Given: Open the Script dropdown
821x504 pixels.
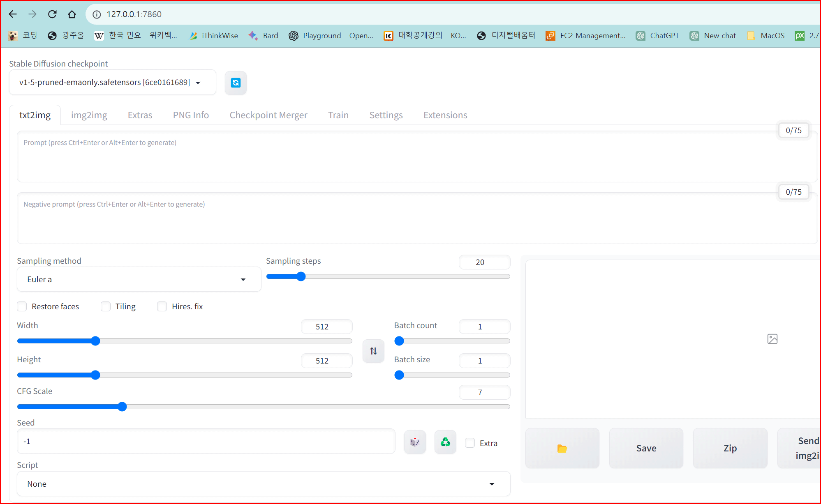Looking at the screenshot, I should [263, 484].
